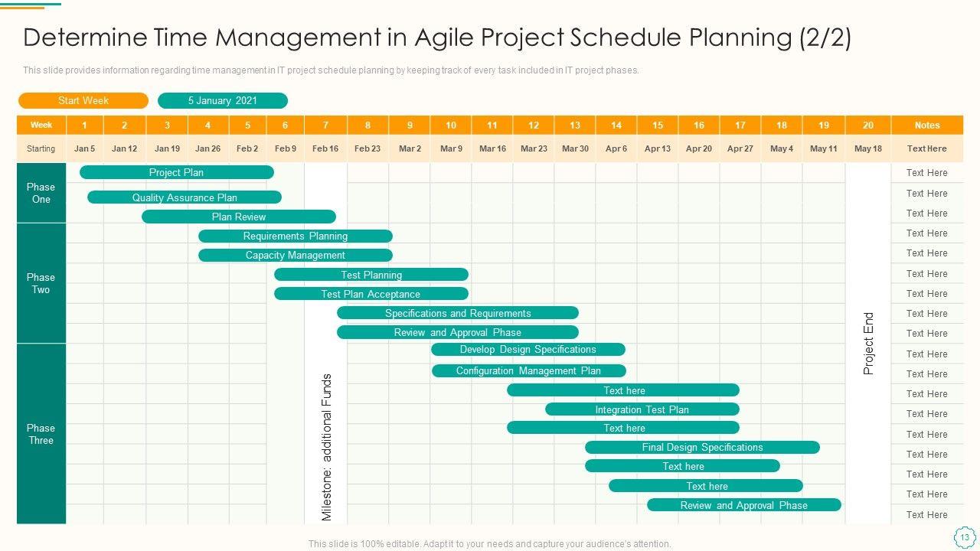The image size is (980, 551).
Task: Click the Phase Three block
Action: (41, 434)
